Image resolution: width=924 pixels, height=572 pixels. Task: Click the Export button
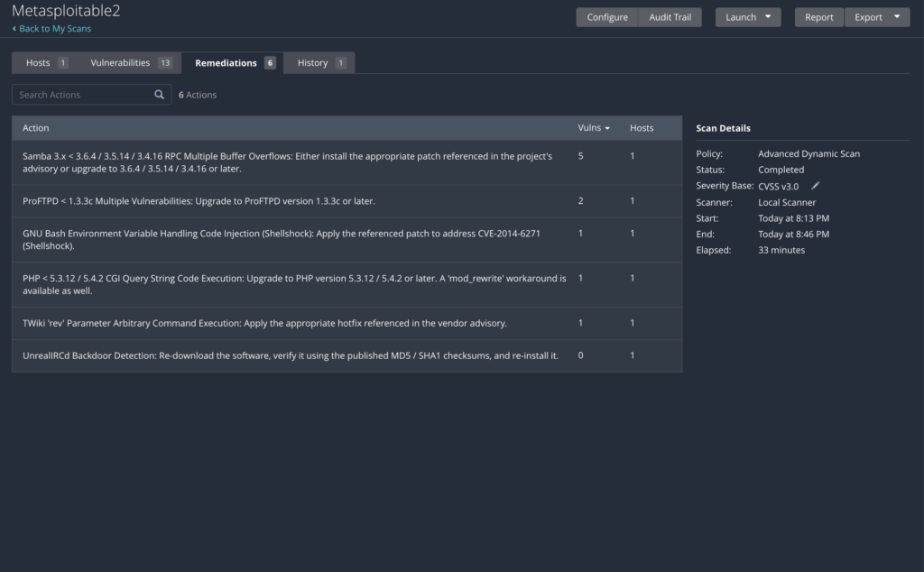pyautogui.click(x=868, y=17)
